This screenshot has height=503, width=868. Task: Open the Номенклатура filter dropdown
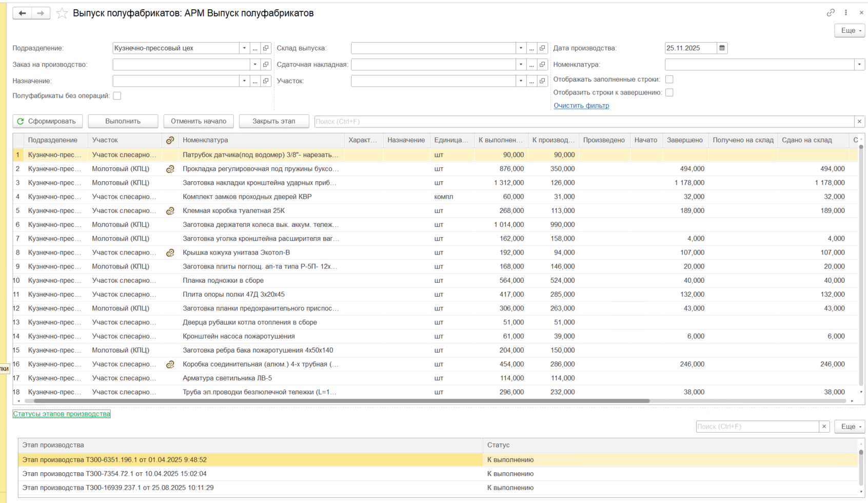pyautogui.click(x=859, y=65)
